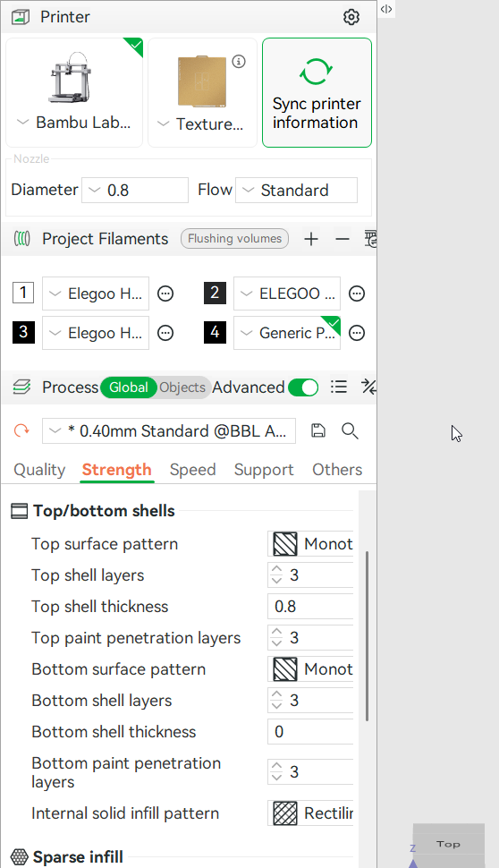Search process settings with magnifier icon
The width and height of the screenshot is (499, 868).
coord(350,430)
